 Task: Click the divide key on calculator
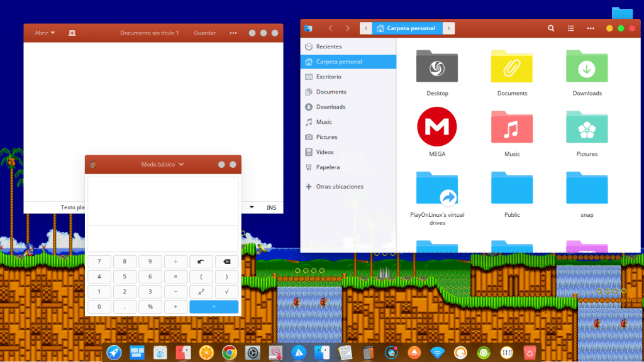tap(175, 261)
